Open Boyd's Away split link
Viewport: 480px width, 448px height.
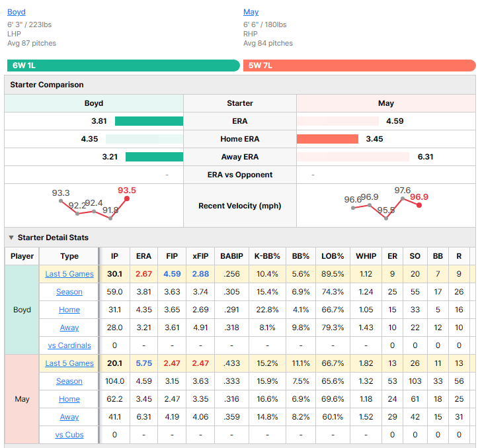click(69, 328)
